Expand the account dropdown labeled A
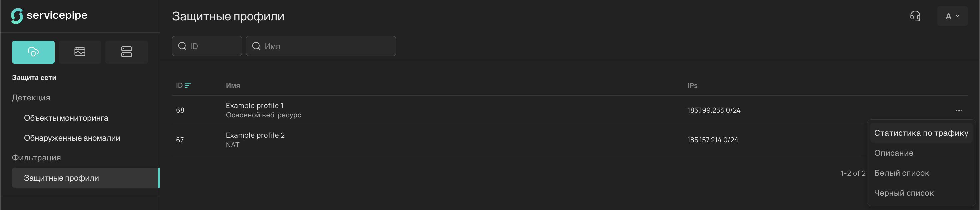980x210 pixels. click(952, 16)
